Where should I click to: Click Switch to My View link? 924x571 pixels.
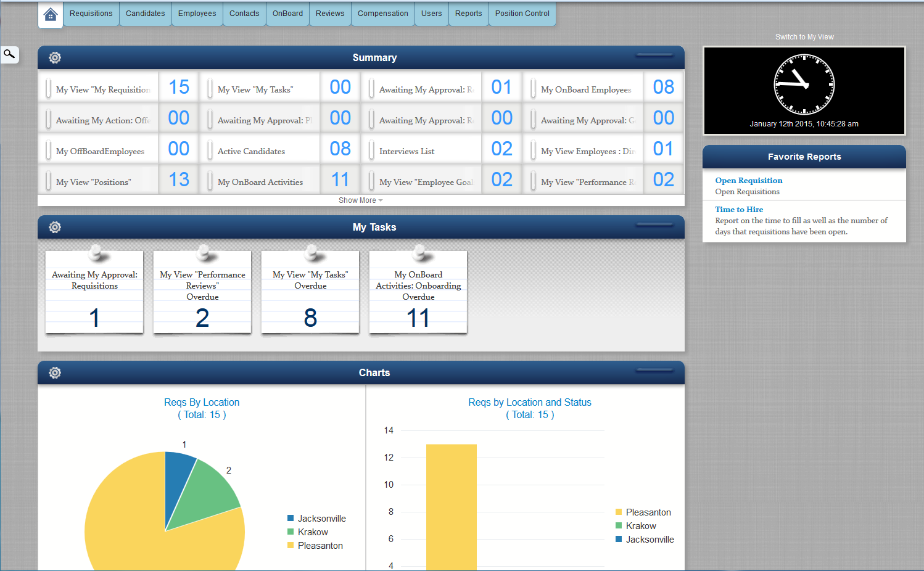pos(804,37)
